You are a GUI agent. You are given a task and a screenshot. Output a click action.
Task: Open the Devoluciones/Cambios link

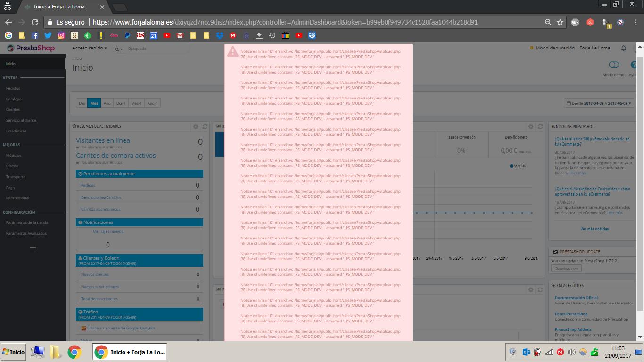pyautogui.click(x=101, y=197)
